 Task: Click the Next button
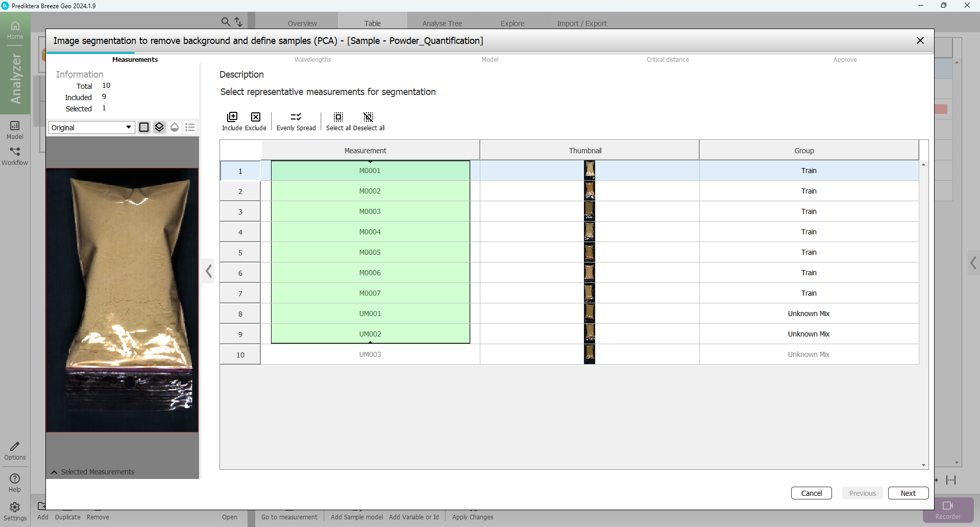908,493
